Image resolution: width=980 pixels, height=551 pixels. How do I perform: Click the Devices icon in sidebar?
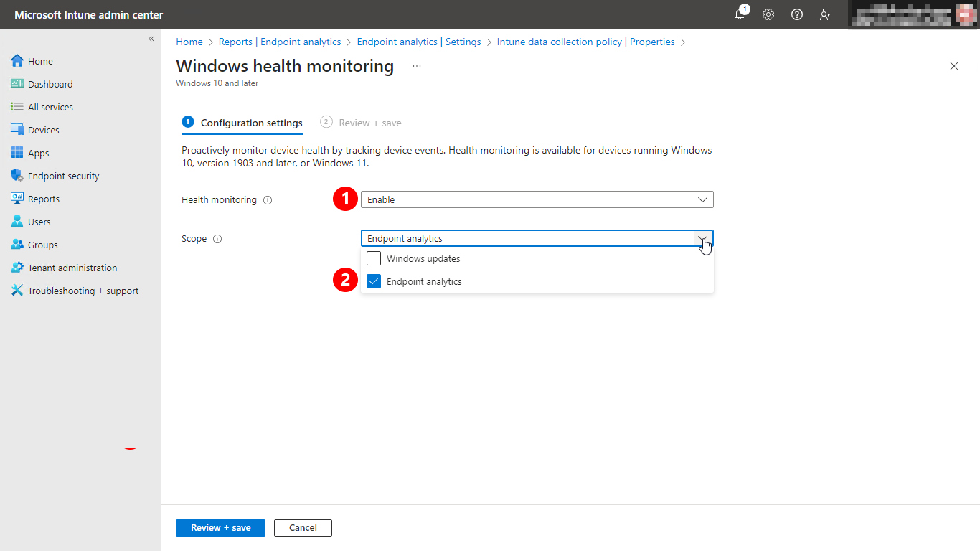17,130
